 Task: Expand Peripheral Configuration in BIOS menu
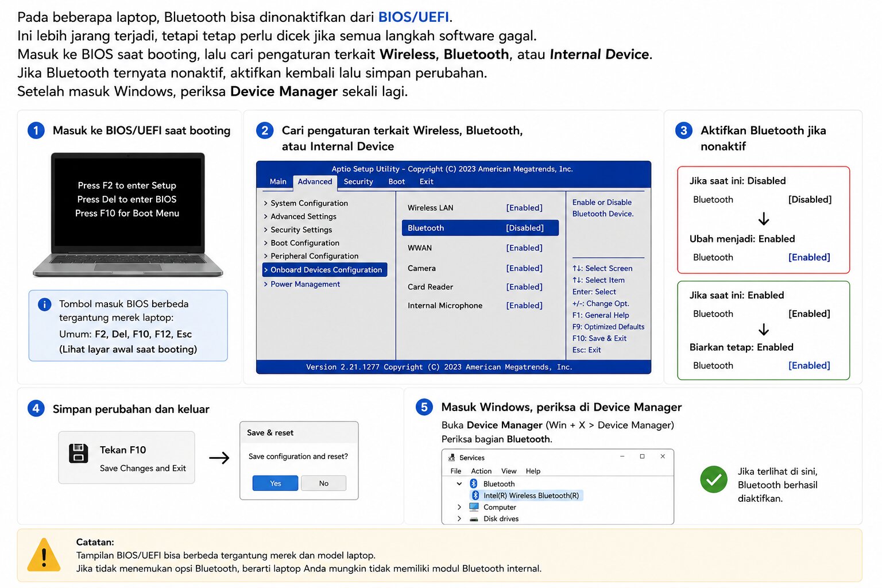[311, 256]
